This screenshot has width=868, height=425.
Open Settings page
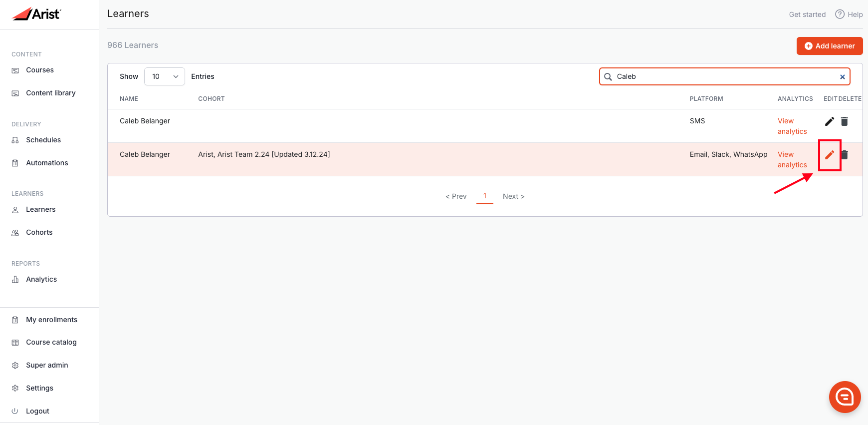tap(40, 388)
